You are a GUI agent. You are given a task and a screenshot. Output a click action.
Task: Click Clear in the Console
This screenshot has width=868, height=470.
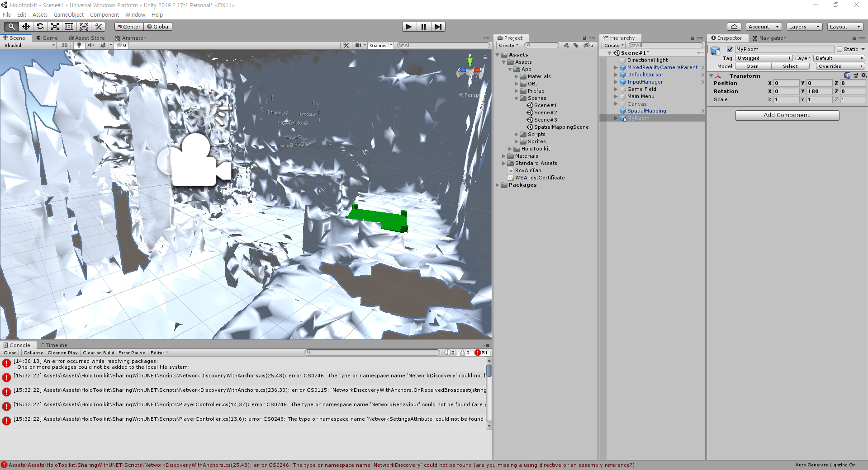(9, 352)
